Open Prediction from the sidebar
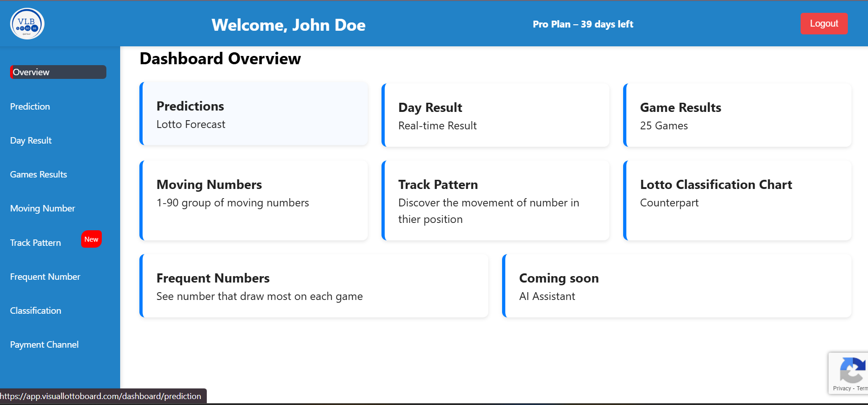 point(30,106)
